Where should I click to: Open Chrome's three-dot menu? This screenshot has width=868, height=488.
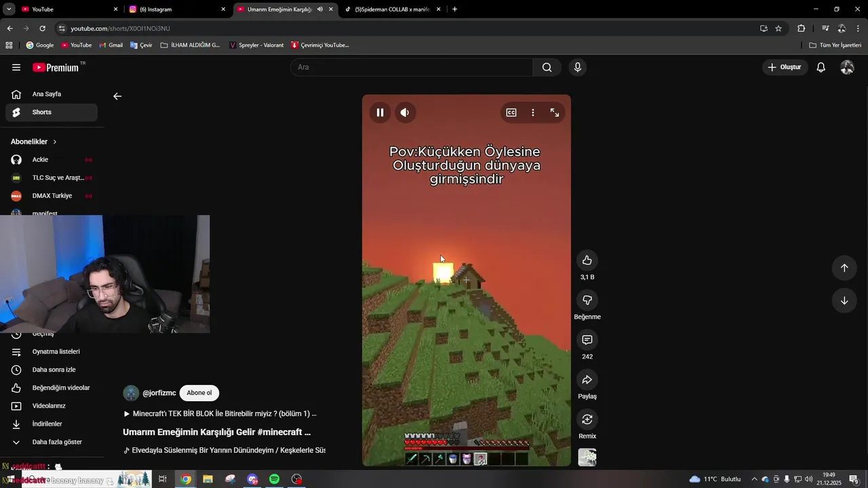859,28
